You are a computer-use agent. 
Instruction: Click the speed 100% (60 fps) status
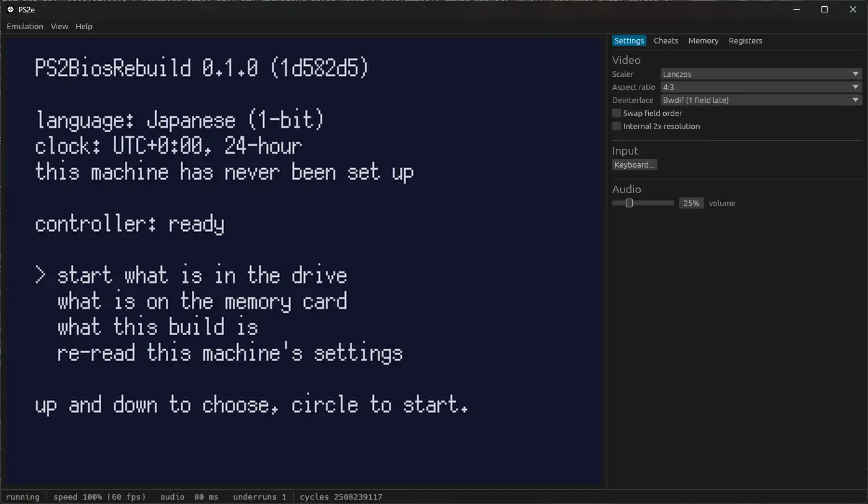[x=99, y=497]
